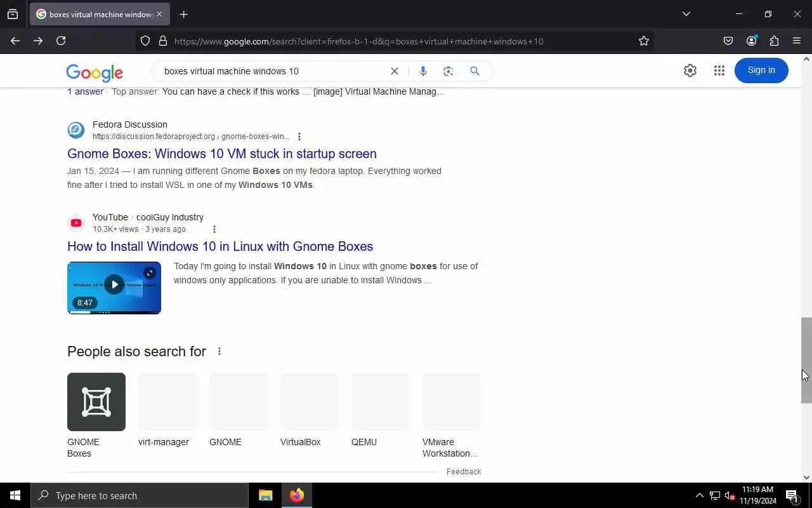
Task: Open the clock showing 11:19 AM
Action: pyautogui.click(x=758, y=495)
